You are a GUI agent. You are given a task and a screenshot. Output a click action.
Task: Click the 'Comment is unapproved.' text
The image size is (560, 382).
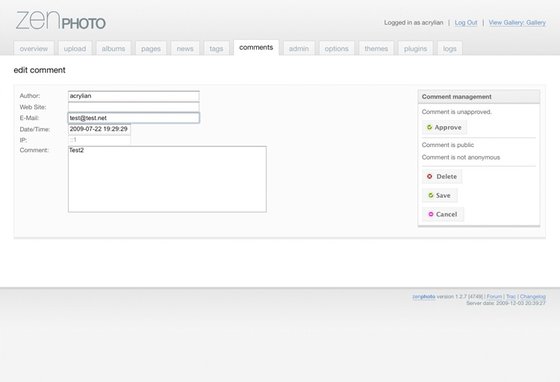457,112
